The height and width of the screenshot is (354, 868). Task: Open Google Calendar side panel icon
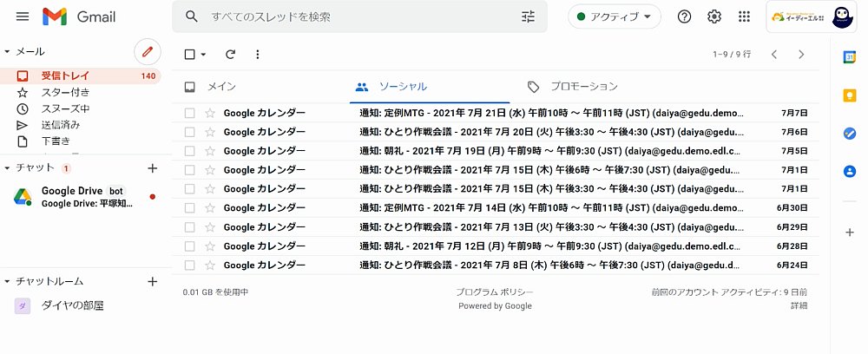849,56
